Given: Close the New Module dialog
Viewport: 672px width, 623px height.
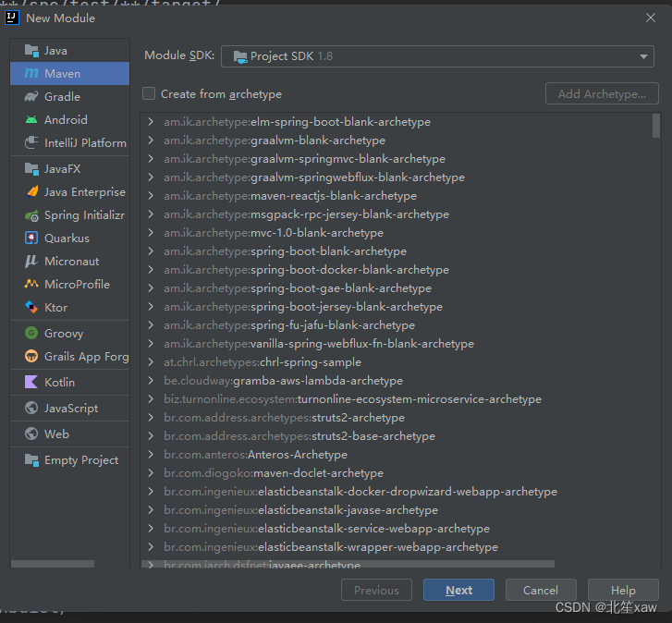Looking at the screenshot, I should (x=651, y=18).
